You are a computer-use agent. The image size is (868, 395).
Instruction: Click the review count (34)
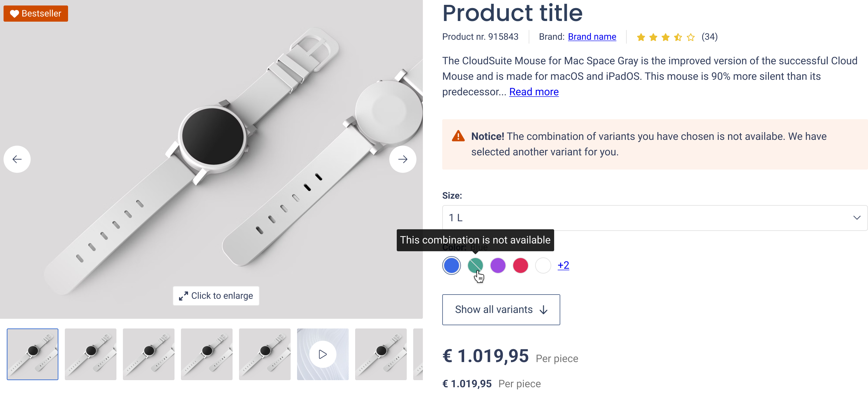coord(709,37)
